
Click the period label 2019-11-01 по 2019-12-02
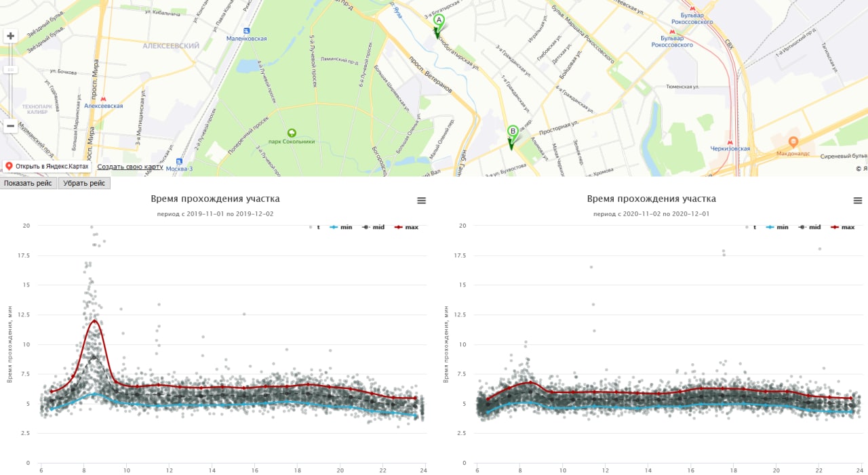click(x=214, y=213)
